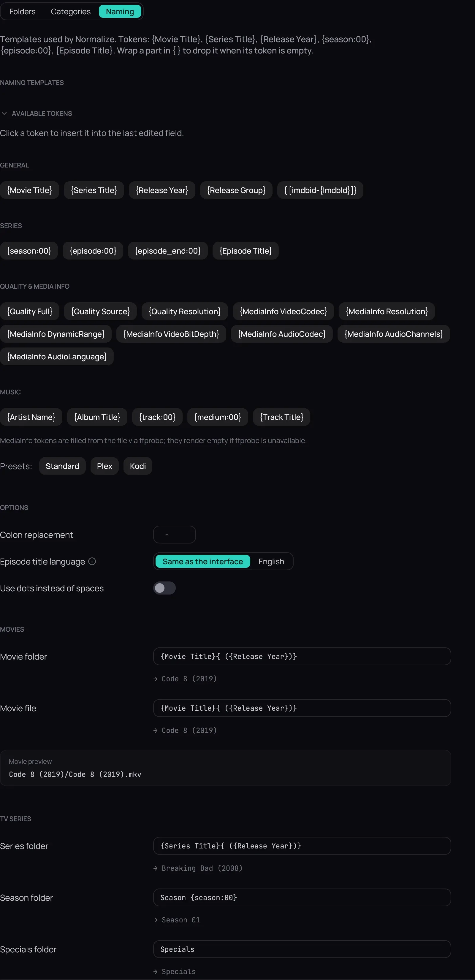Screen dimensions: 475x980
Task: Edit the Movie folder template field
Action: (302, 656)
